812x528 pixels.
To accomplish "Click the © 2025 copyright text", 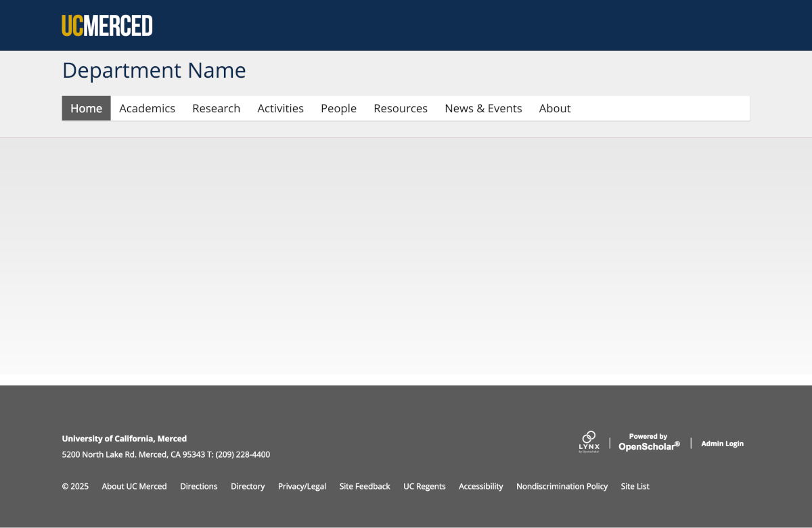I will [x=75, y=486].
